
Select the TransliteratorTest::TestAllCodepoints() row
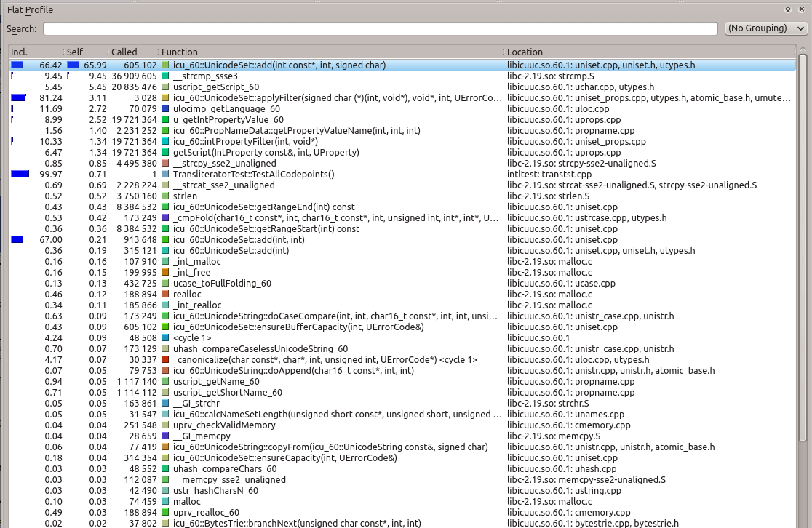pos(253,175)
